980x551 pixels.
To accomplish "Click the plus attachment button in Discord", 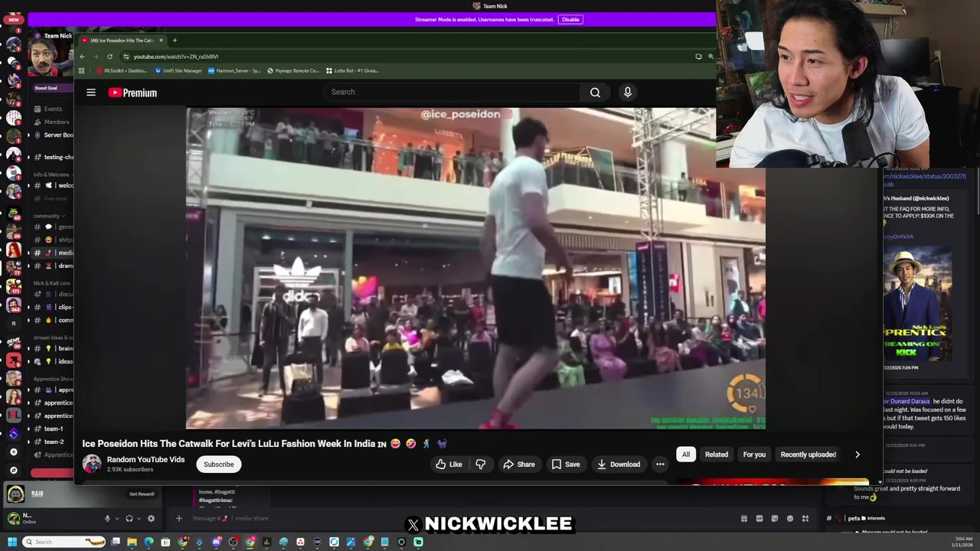I will 178,518.
